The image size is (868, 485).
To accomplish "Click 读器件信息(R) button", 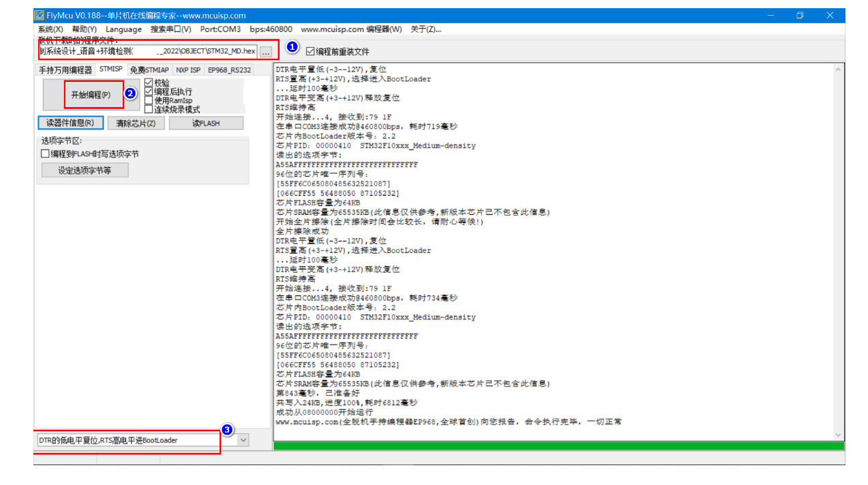I will [71, 123].
